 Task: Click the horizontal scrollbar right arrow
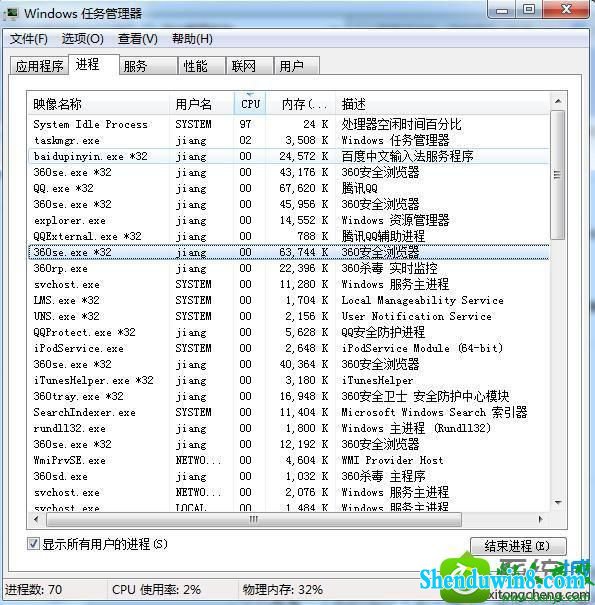540,520
